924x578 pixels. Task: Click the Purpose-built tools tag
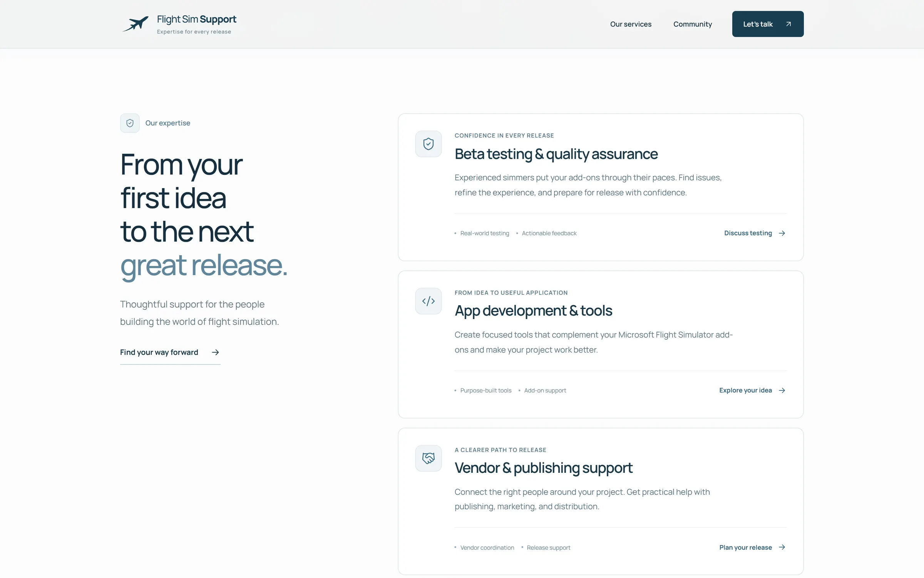pyautogui.click(x=485, y=390)
